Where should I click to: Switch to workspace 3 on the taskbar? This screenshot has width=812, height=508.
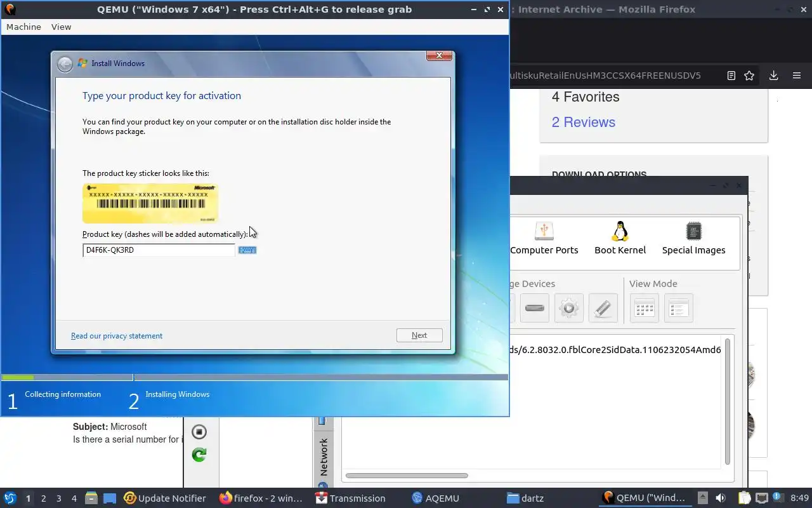tap(58, 498)
